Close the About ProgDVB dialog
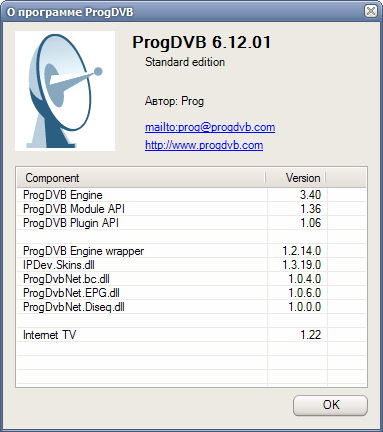This screenshot has height=432, width=383. pyautogui.click(x=371, y=12)
